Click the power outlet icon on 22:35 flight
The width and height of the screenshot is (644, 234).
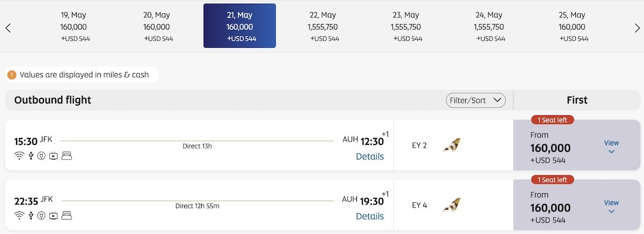[41, 216]
